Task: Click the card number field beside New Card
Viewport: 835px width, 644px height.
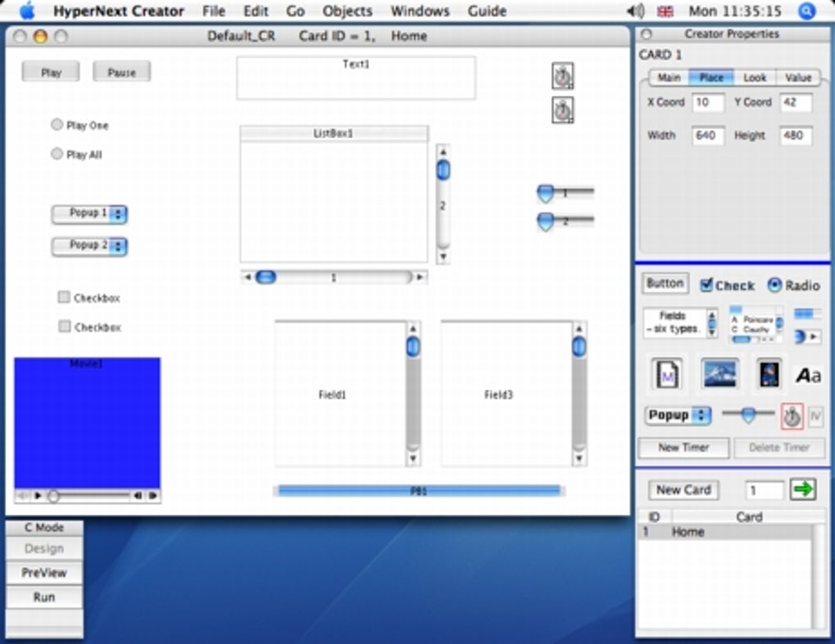Action: (765, 490)
